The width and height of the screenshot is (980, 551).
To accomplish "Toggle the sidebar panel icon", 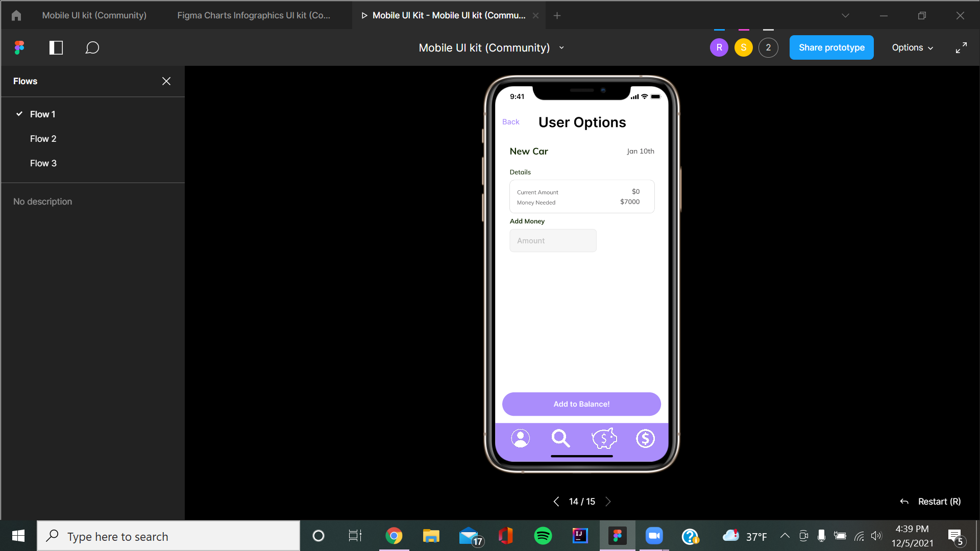I will (56, 47).
